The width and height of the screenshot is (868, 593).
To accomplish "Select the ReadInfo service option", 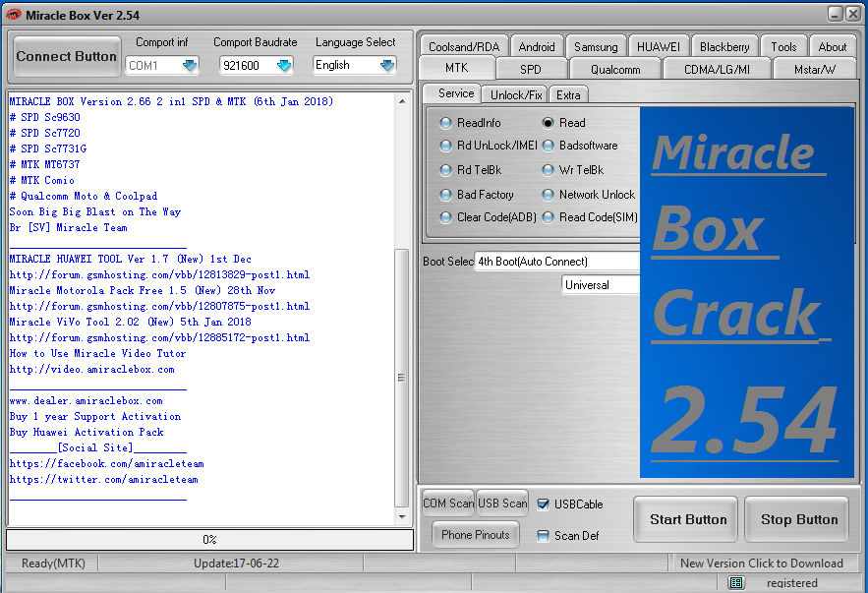I will tap(444, 120).
